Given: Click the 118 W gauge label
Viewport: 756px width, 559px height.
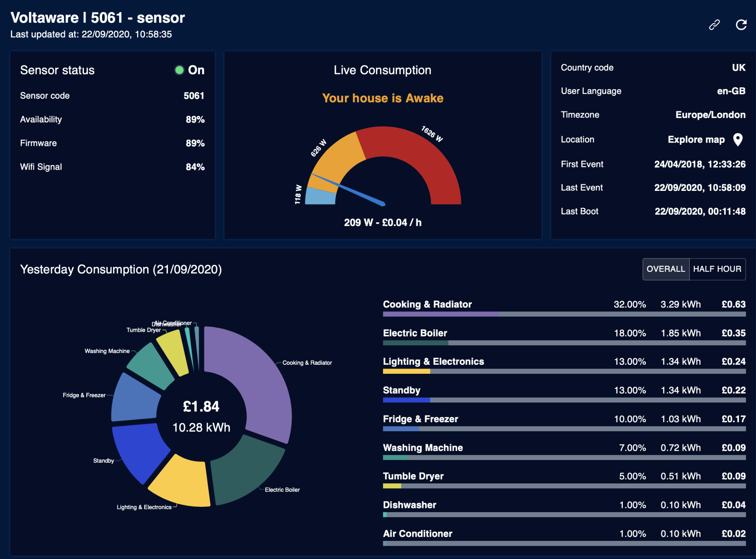Looking at the screenshot, I should pyautogui.click(x=298, y=194).
